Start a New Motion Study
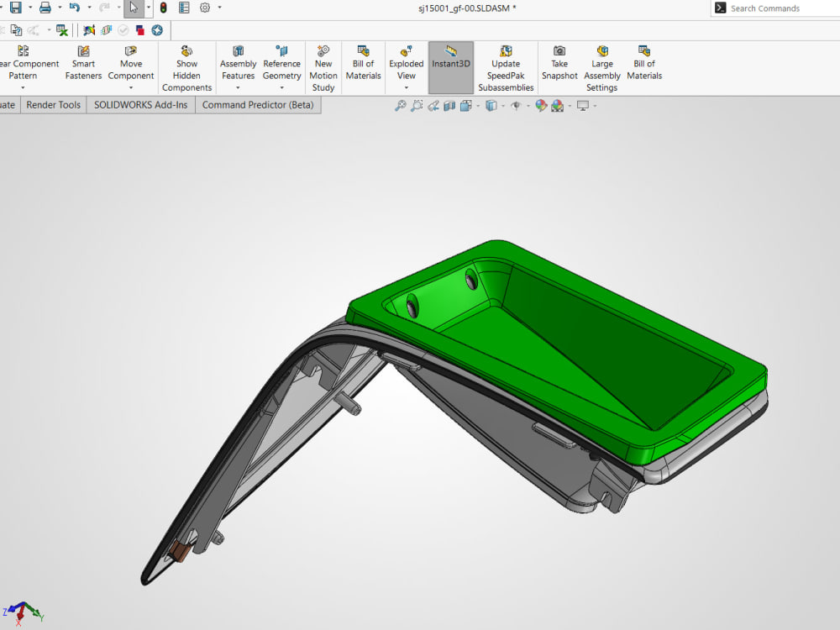This screenshot has width=840, height=630. tap(323, 68)
